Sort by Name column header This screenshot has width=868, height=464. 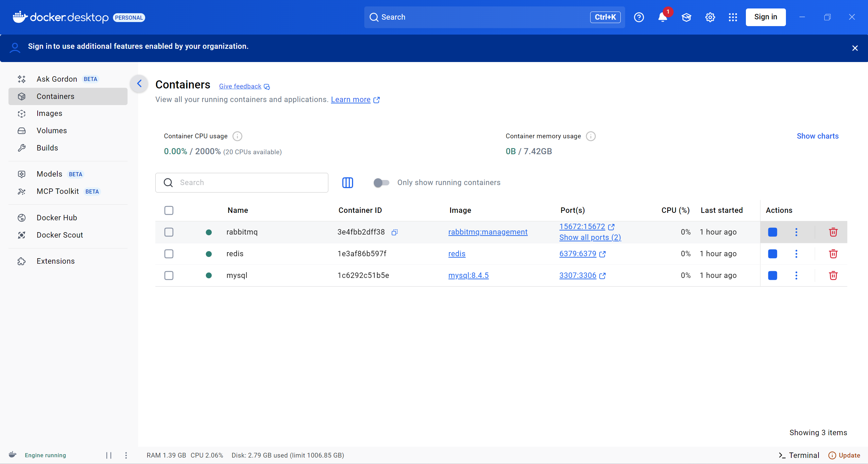coord(237,210)
